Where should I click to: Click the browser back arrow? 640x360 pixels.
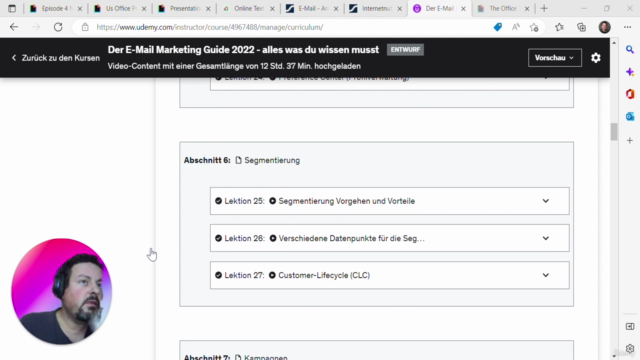tap(14, 27)
